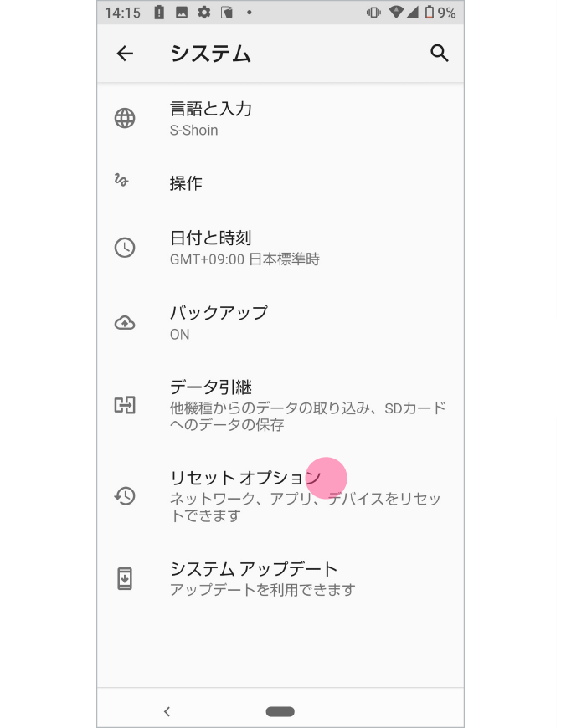The image size is (561, 728).
Task: Open 言語と入力 via the globe icon
Action: tap(124, 119)
